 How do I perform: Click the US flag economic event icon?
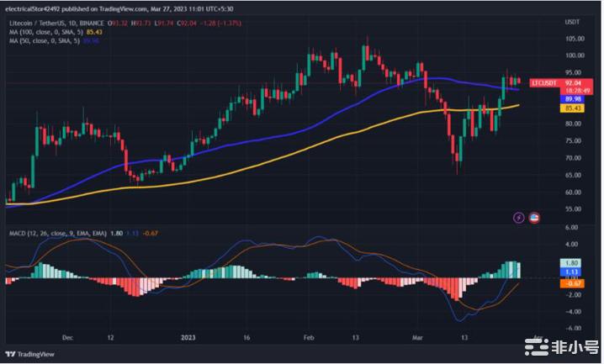pos(533,217)
